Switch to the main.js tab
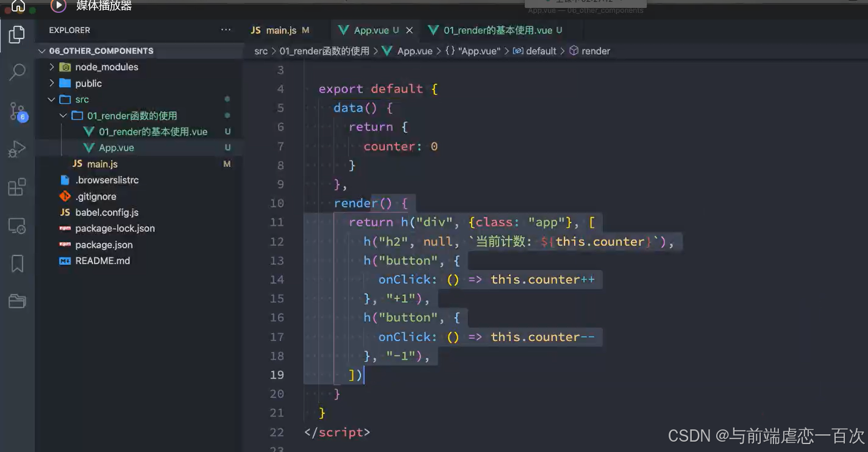Image resolution: width=868 pixels, height=452 pixels. [280, 30]
